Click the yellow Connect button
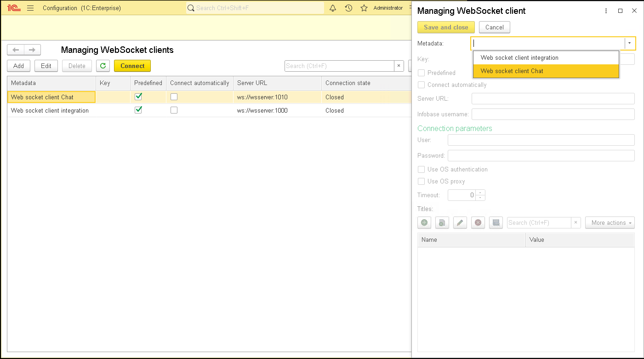 (x=132, y=66)
